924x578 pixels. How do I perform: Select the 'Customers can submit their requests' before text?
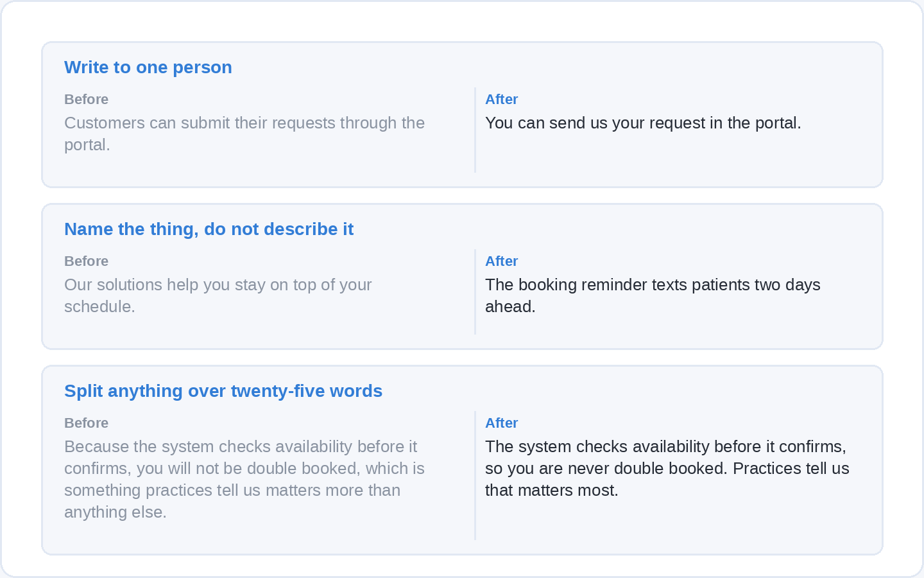244,134
